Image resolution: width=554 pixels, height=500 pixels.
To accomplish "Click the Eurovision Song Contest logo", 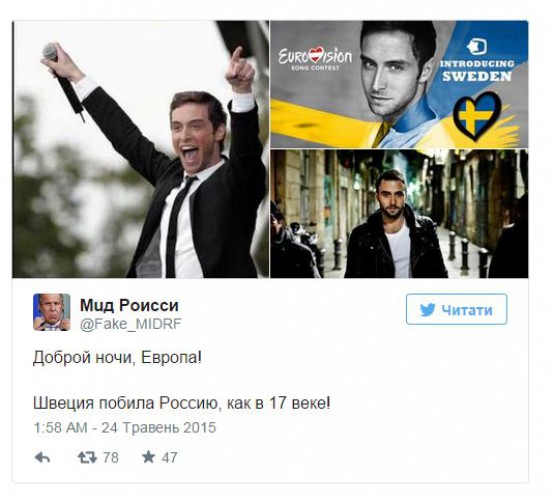I will click(315, 59).
